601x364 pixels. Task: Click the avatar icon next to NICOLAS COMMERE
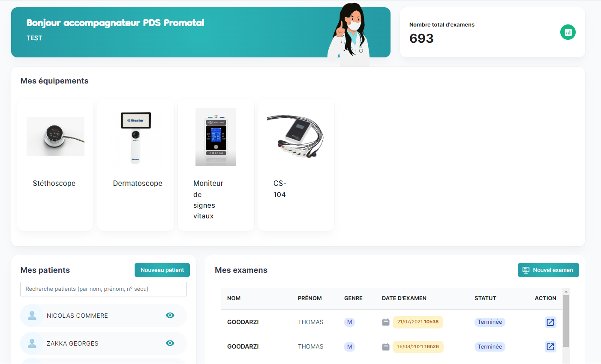click(32, 315)
